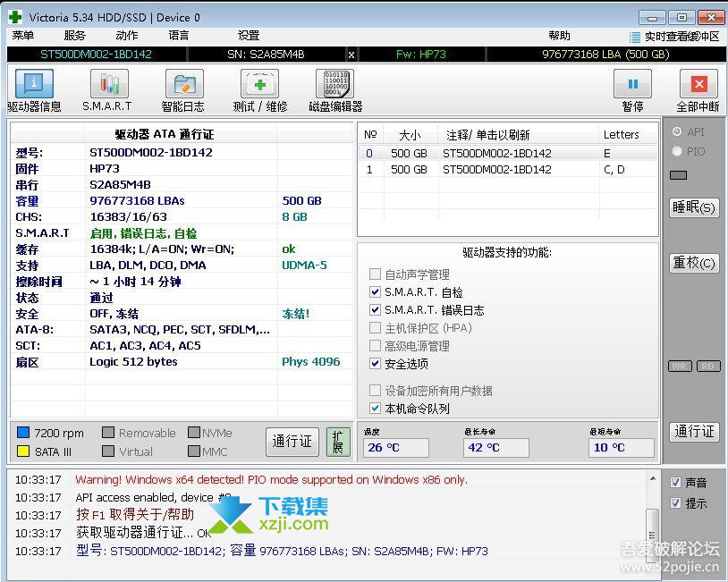The image size is (728, 582).
Task: Select the API access mode
Action: (677, 131)
